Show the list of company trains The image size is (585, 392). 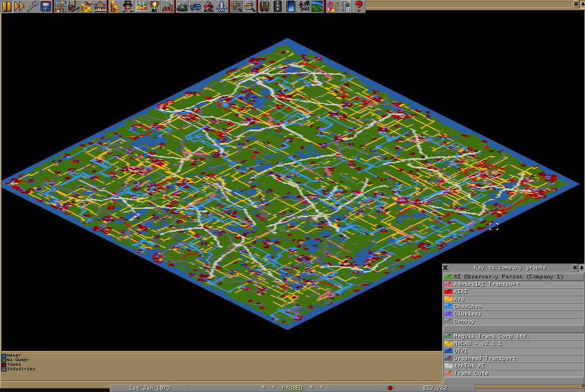coord(182,6)
